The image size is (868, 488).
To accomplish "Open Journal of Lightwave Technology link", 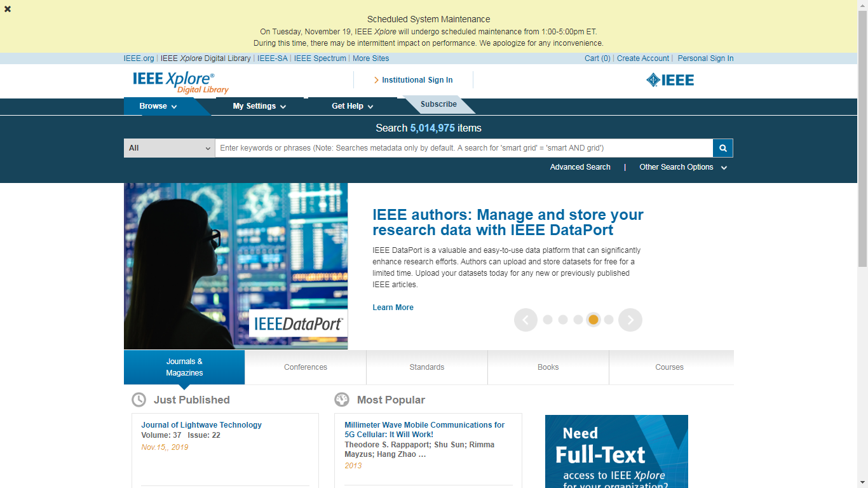I will [201, 425].
